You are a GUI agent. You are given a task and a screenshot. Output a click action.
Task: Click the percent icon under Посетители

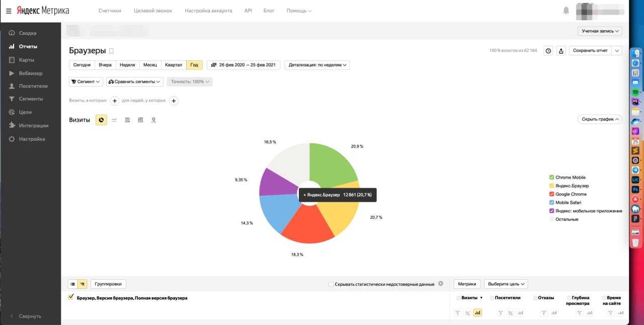pyautogui.click(x=510, y=313)
